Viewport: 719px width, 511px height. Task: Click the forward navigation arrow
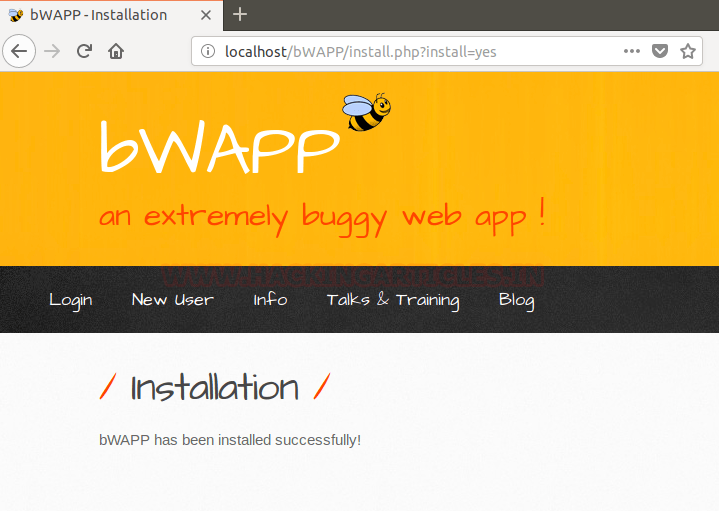click(53, 51)
